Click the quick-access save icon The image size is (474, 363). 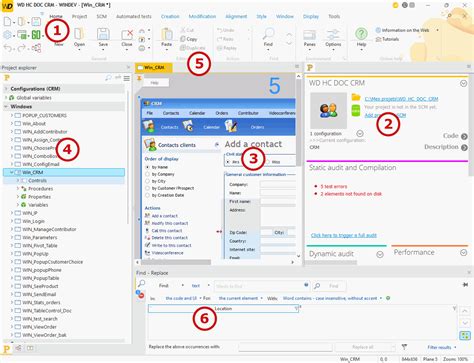pyautogui.click(x=36, y=22)
